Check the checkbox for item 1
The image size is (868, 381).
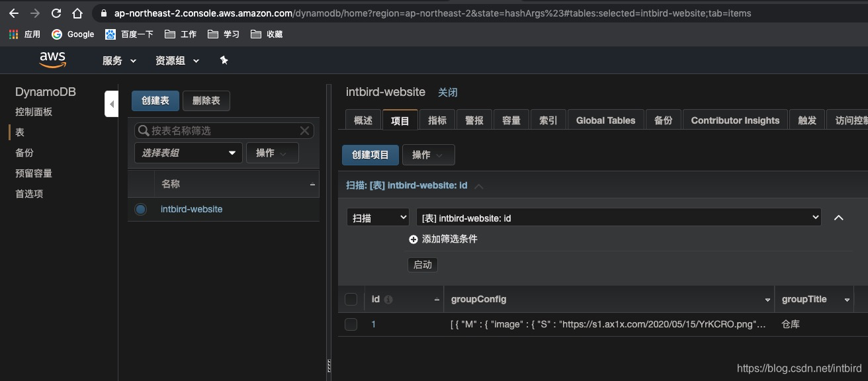point(351,324)
